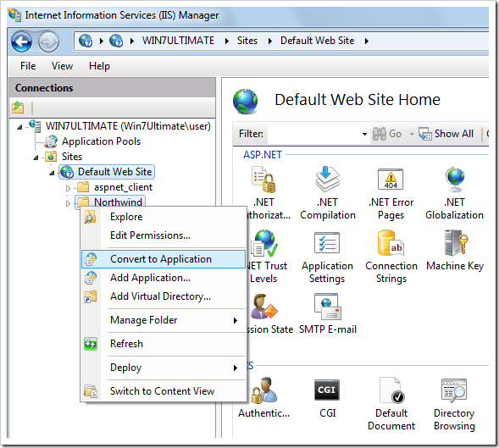Select Sites node in Connections tree
Screen dimensions: 499x448
pos(72,157)
